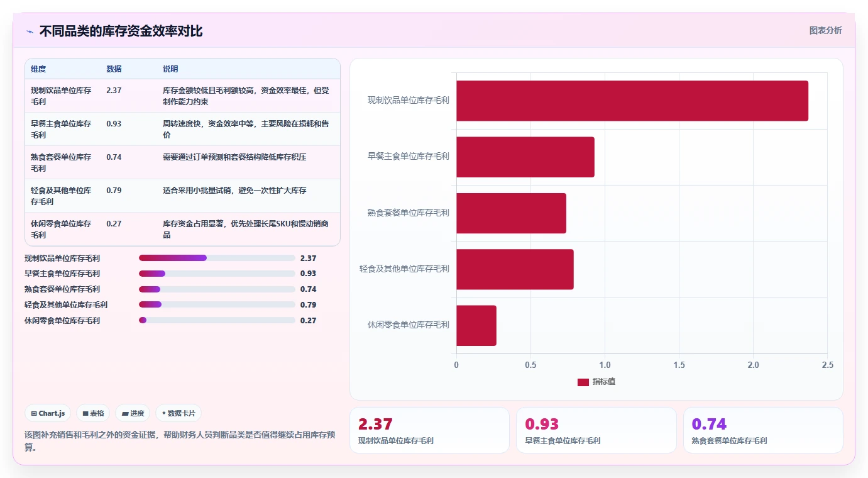Click the 熟食套餐 bar in the chart
Screen dimensions: 868x478
click(511, 213)
